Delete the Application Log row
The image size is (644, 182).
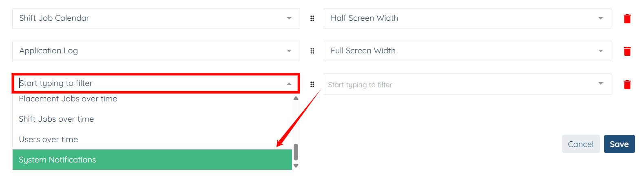tap(627, 51)
